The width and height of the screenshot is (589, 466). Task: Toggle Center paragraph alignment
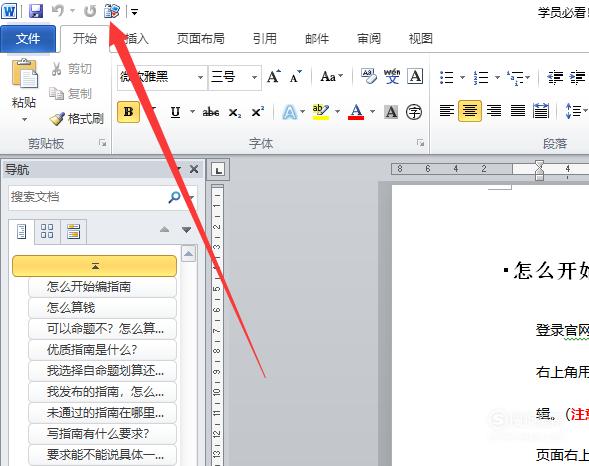coord(470,111)
